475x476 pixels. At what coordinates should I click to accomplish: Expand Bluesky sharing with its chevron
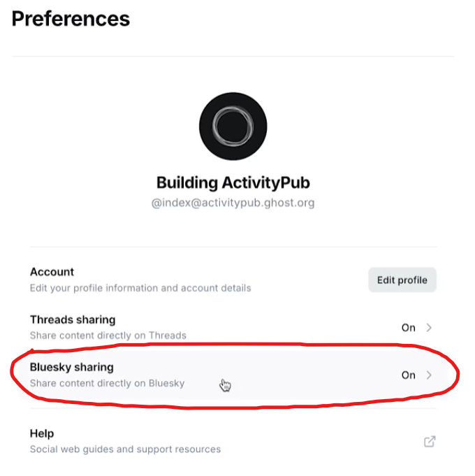tap(430, 375)
